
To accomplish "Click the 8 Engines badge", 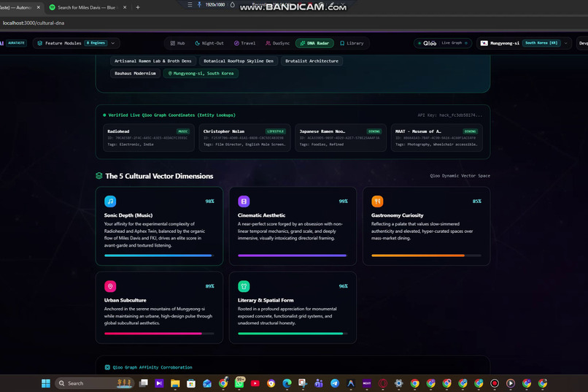I will click(x=96, y=43).
